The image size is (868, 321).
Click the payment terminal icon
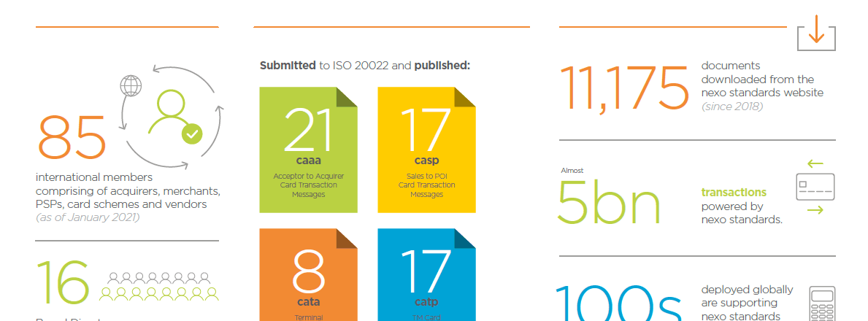click(x=821, y=303)
